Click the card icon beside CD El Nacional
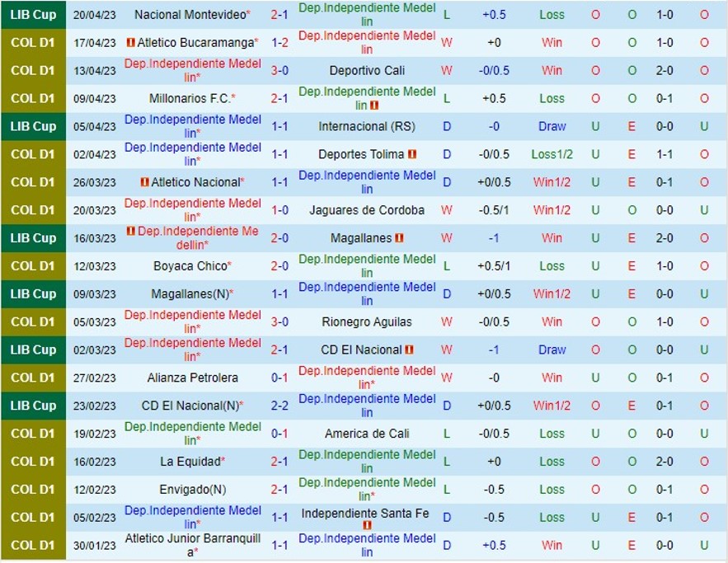The height and width of the screenshot is (563, 728). (409, 350)
